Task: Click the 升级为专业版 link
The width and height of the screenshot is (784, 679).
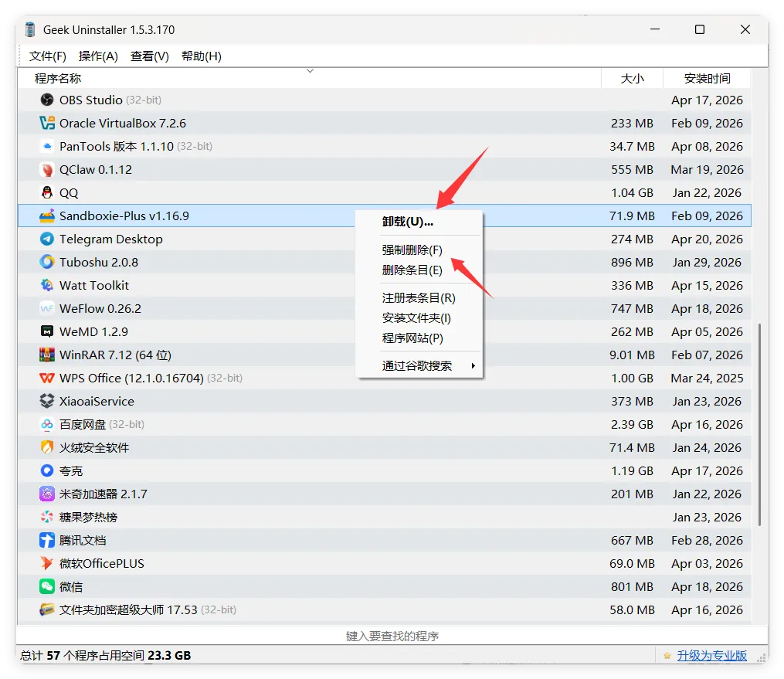Action: (712, 656)
